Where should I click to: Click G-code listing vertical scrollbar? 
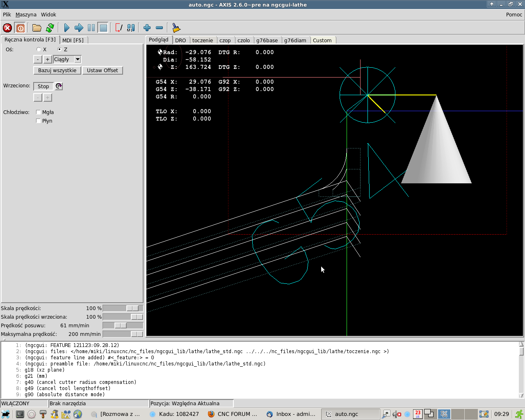pyautogui.click(x=521, y=370)
